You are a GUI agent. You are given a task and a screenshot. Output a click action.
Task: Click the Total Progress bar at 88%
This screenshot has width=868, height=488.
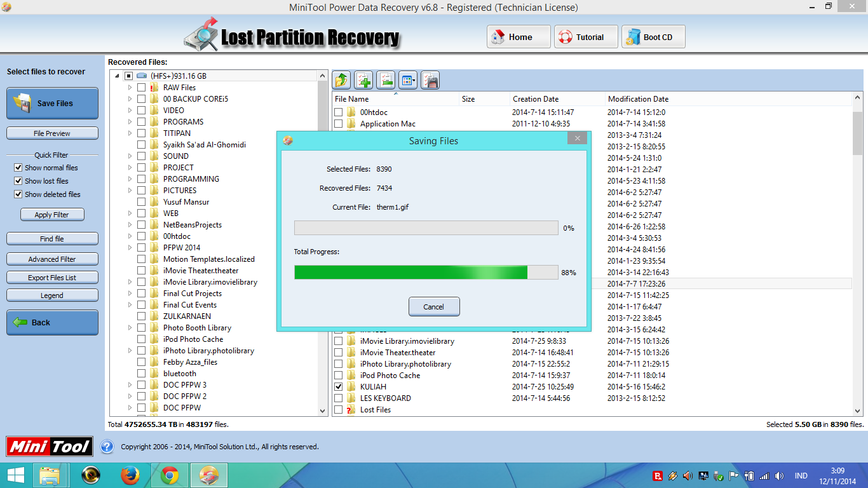[x=426, y=273]
